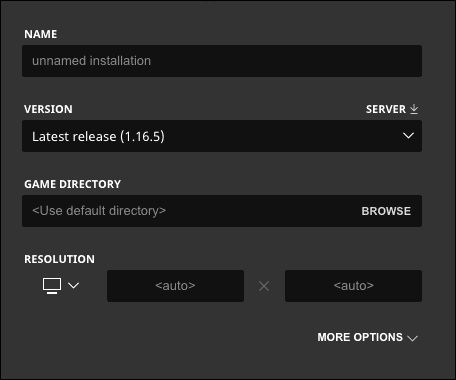The width and height of the screenshot is (456, 380).
Task: Click the server download arrow icon
Action: (414, 109)
